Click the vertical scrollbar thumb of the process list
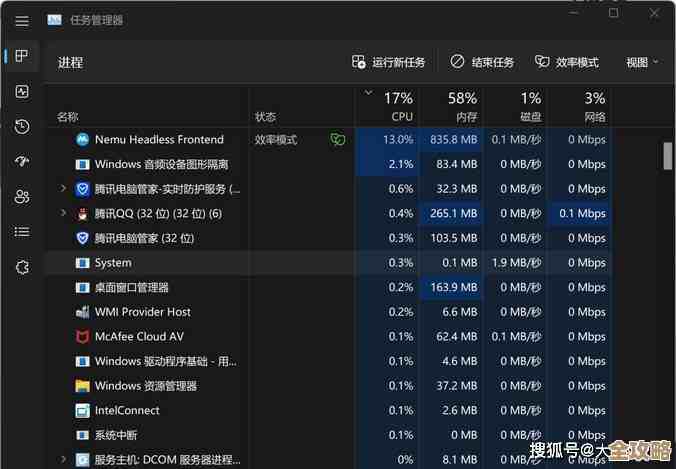The width and height of the screenshot is (676, 469). pos(668,156)
